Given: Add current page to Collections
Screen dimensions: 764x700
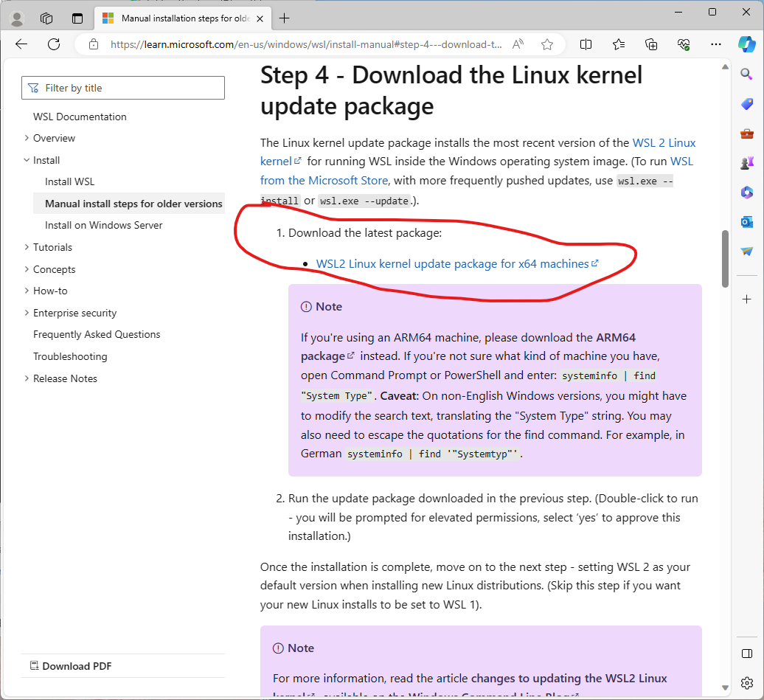Looking at the screenshot, I should click(651, 44).
